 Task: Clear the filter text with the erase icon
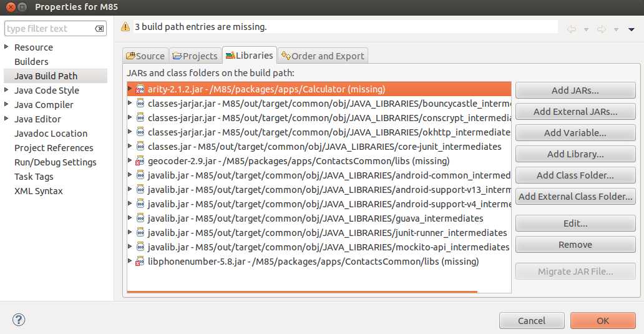[99, 28]
